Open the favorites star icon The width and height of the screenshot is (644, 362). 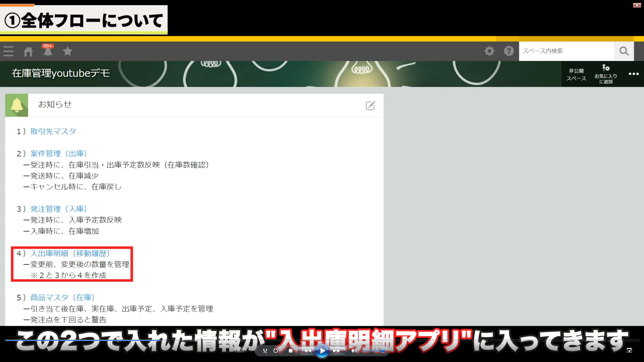click(67, 51)
